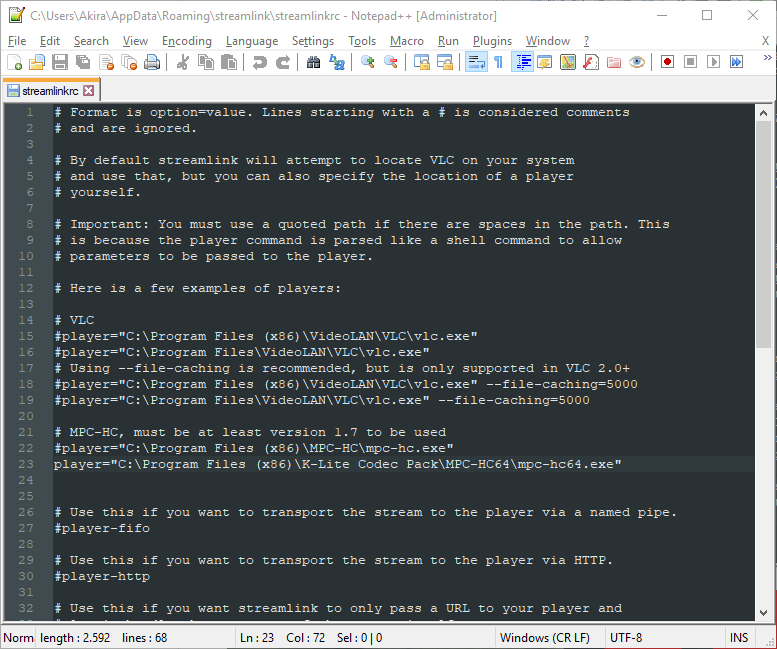Click the Synchronize Horizontal Scrolling icon

pyautogui.click(x=444, y=62)
